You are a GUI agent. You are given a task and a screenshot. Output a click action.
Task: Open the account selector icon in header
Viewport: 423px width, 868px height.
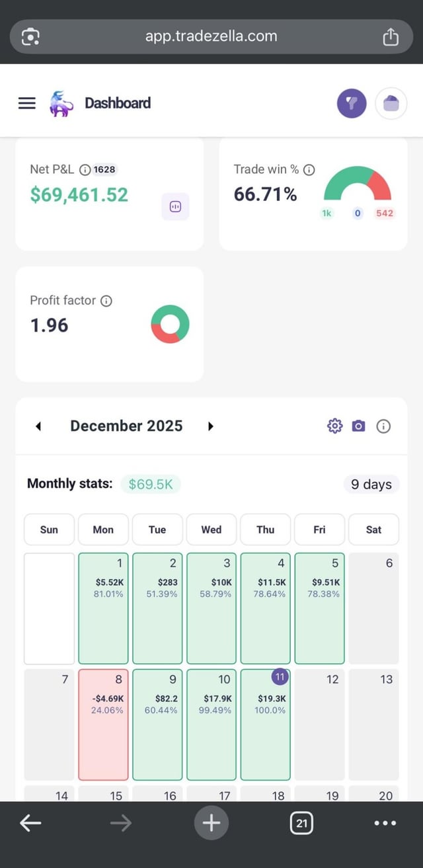click(391, 104)
